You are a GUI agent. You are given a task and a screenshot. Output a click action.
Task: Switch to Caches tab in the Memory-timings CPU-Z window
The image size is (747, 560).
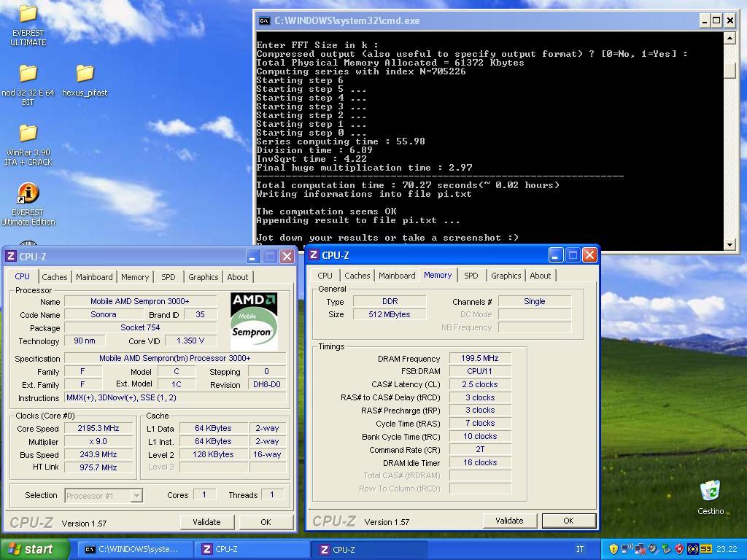(x=357, y=276)
